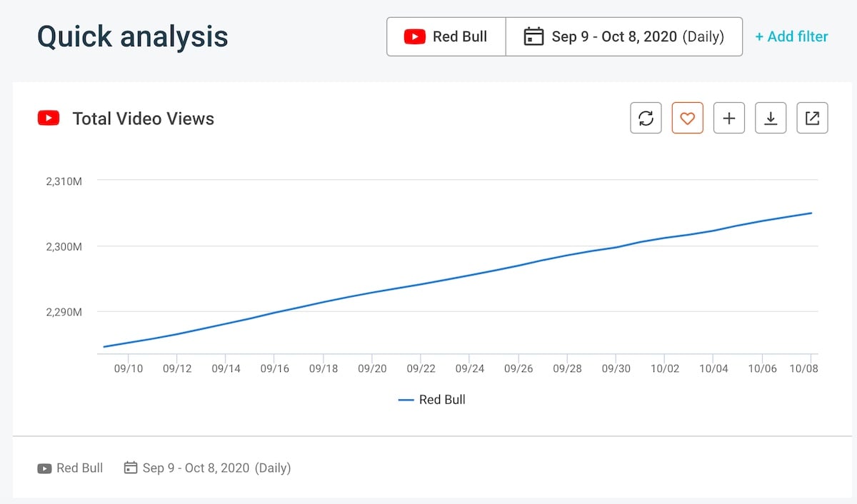The height and width of the screenshot is (504, 857).
Task: Click the 10/02 x-axis label
Action: point(664,368)
